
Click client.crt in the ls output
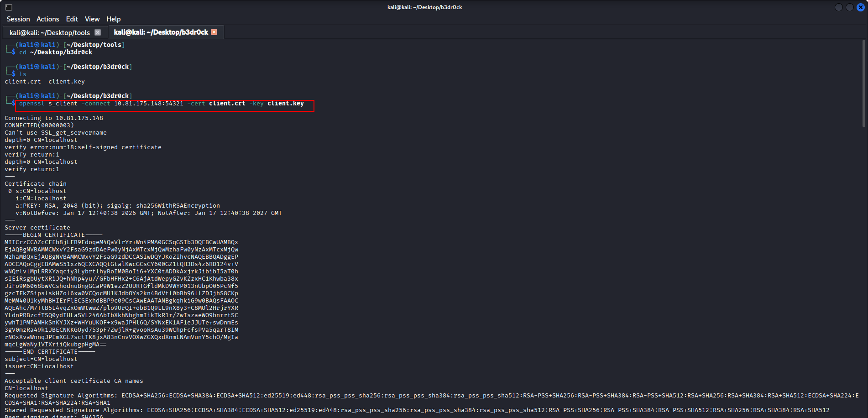23,82
